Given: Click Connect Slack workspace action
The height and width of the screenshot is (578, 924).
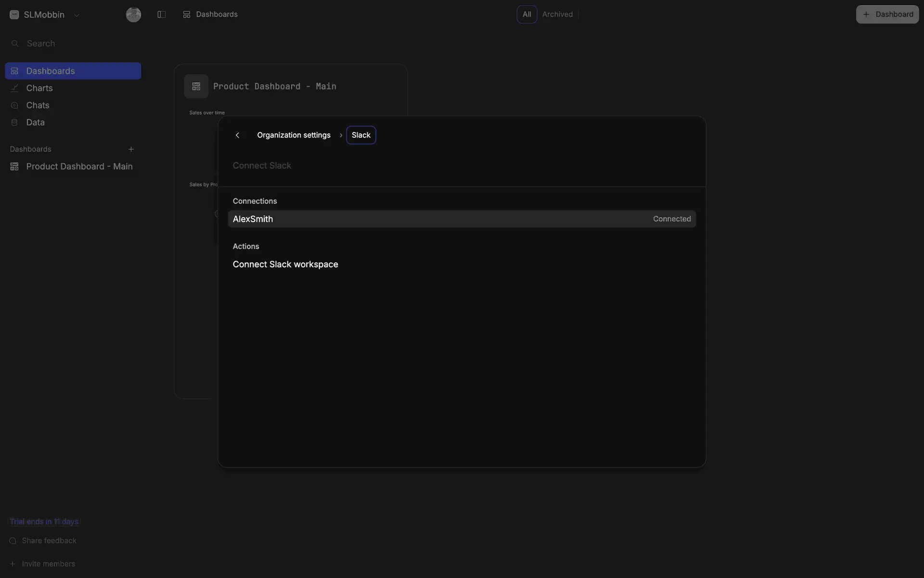Looking at the screenshot, I should pyautogui.click(x=285, y=264).
